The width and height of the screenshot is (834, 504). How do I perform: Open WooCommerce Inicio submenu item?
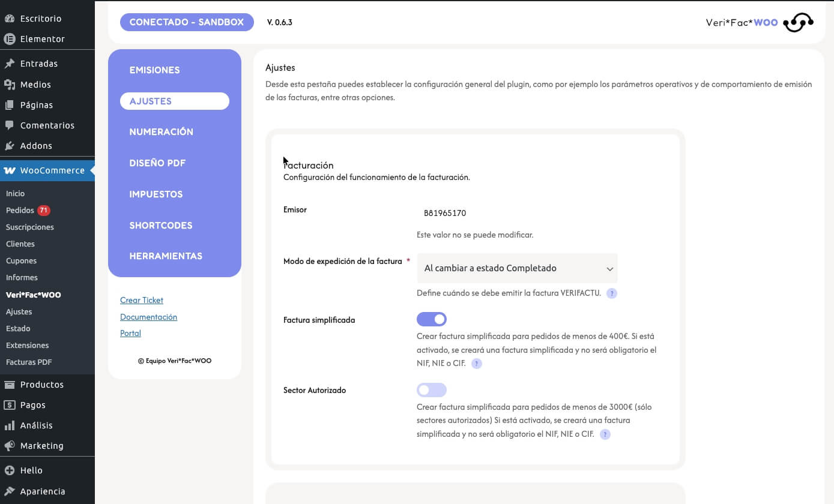[16, 194]
